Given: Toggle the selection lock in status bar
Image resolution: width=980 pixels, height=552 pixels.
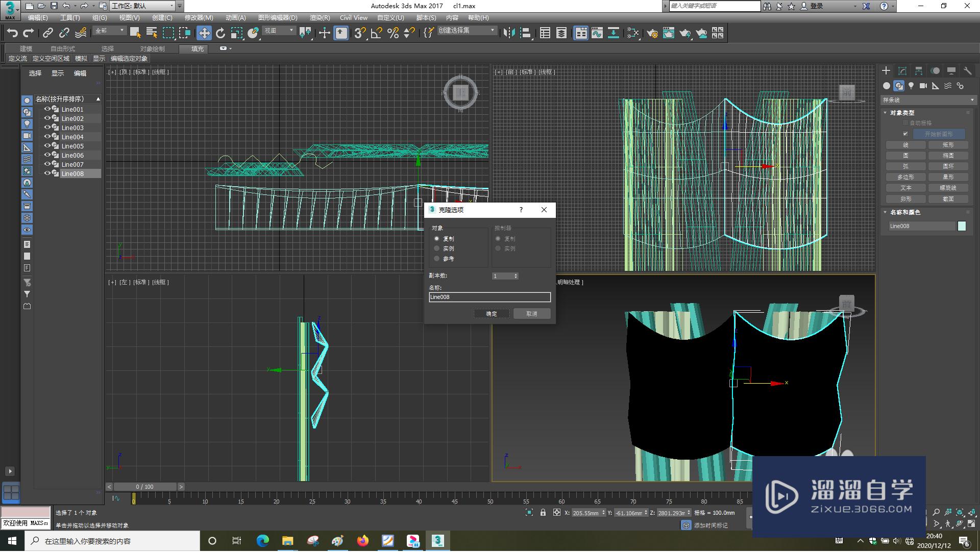Looking at the screenshot, I should (543, 513).
